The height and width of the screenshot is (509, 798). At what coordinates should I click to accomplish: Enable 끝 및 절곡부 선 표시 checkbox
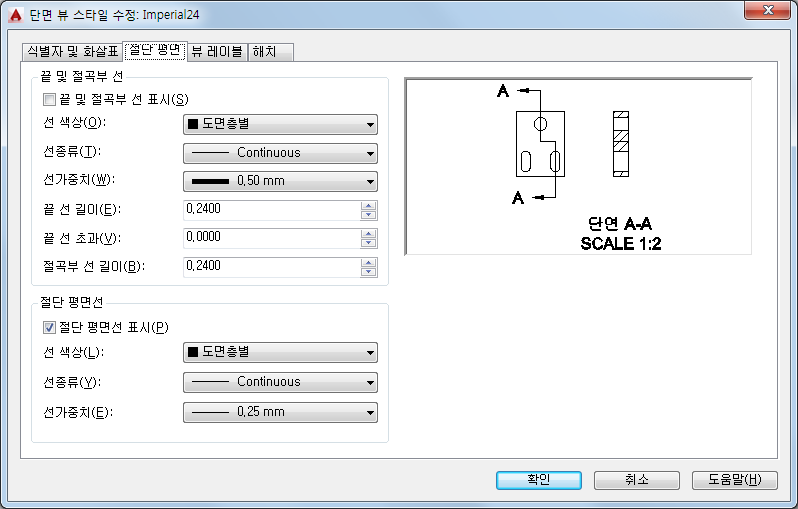[x=49, y=99]
